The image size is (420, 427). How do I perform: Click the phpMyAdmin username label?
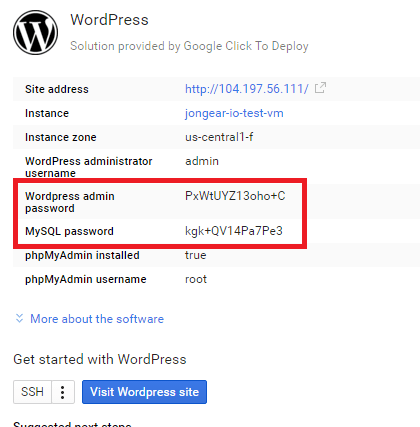86,279
